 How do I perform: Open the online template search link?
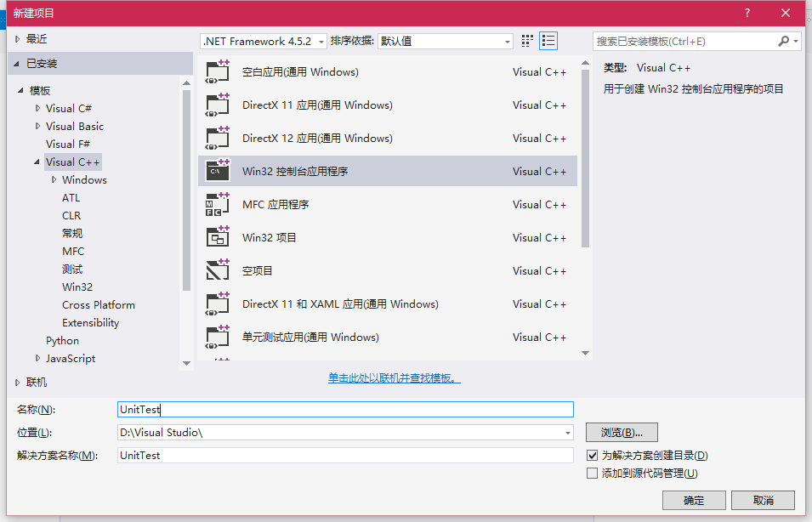tap(395, 378)
